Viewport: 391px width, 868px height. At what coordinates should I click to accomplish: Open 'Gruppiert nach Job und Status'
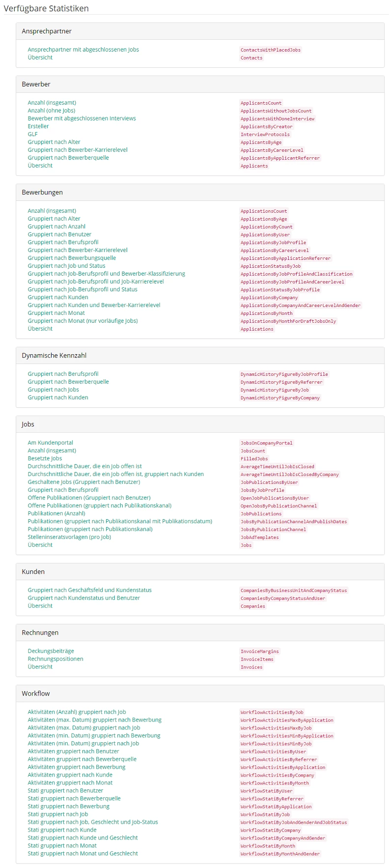click(x=66, y=266)
